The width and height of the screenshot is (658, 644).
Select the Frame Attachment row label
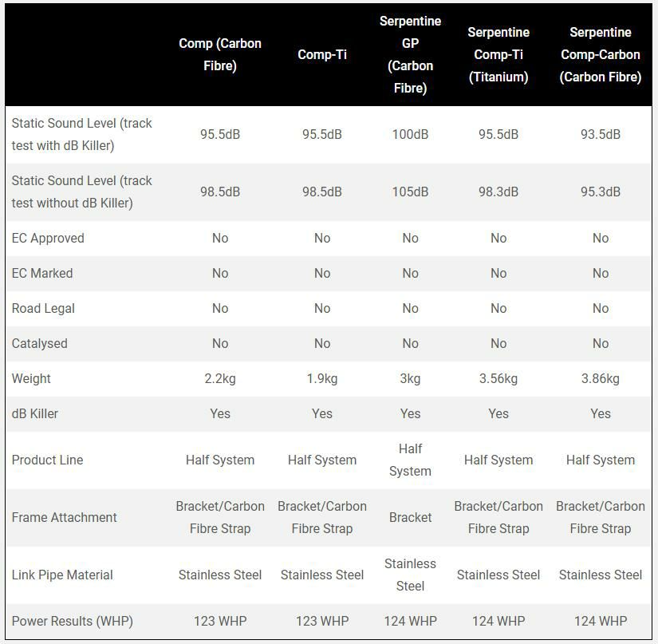[65, 517]
